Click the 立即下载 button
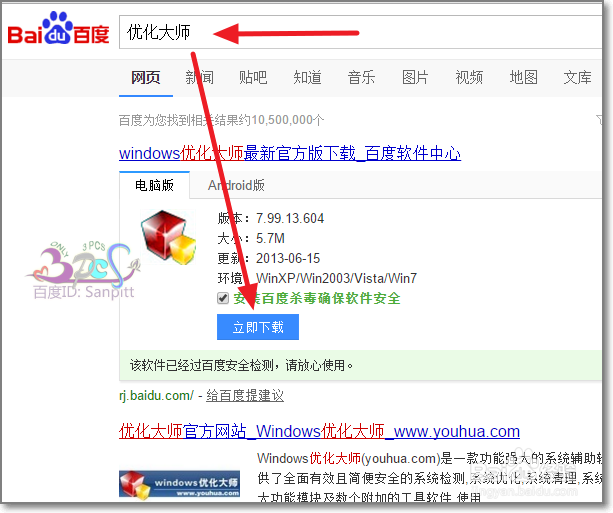Screen dimensions: 613x513 [x=258, y=327]
